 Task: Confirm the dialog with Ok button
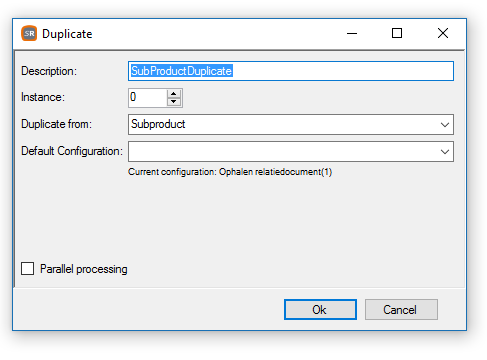pos(320,310)
